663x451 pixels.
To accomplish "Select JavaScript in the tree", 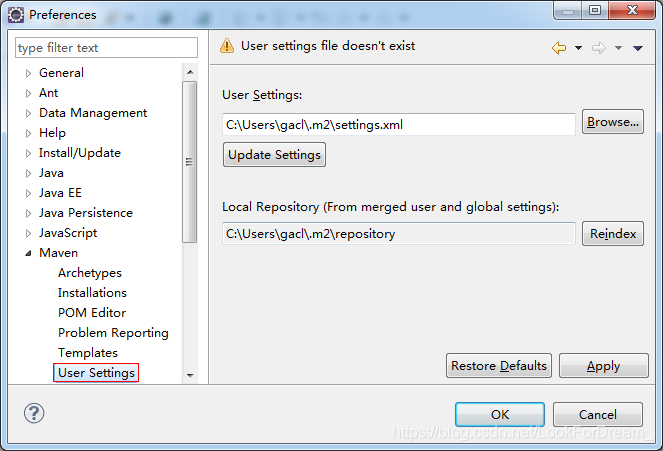I will (68, 232).
